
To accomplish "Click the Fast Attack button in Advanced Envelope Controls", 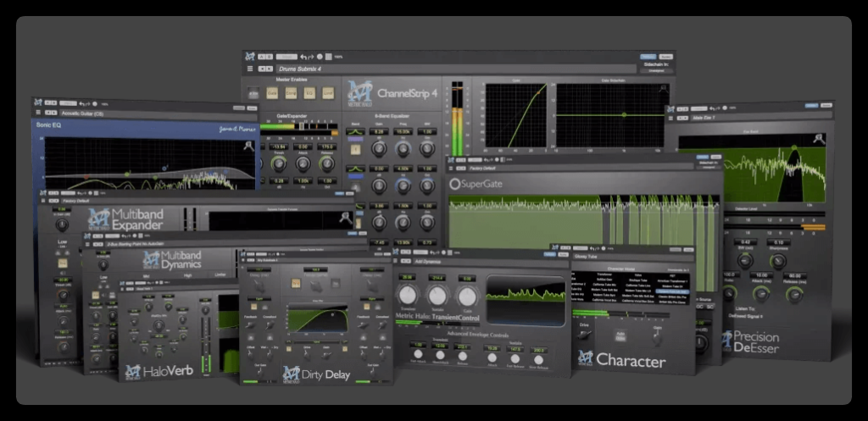I will pos(418,354).
